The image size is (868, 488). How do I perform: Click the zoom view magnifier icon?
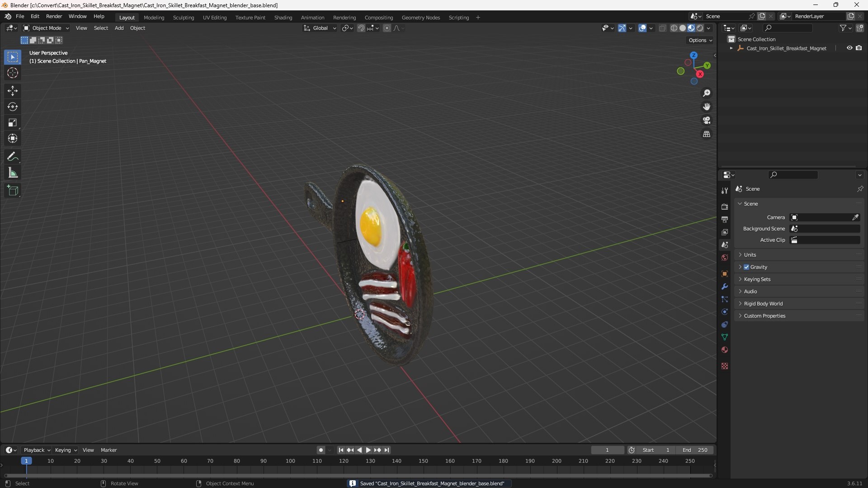[x=707, y=93]
